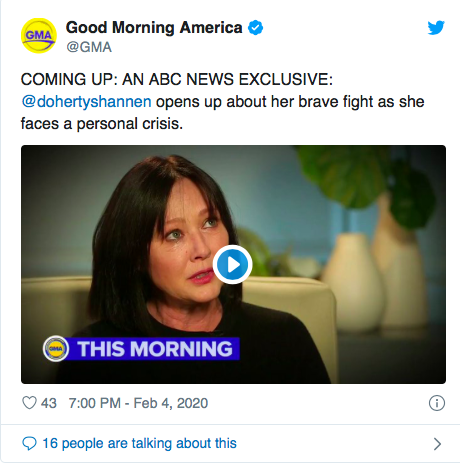
Task: Open the GMA profile avatar
Action: (x=39, y=36)
